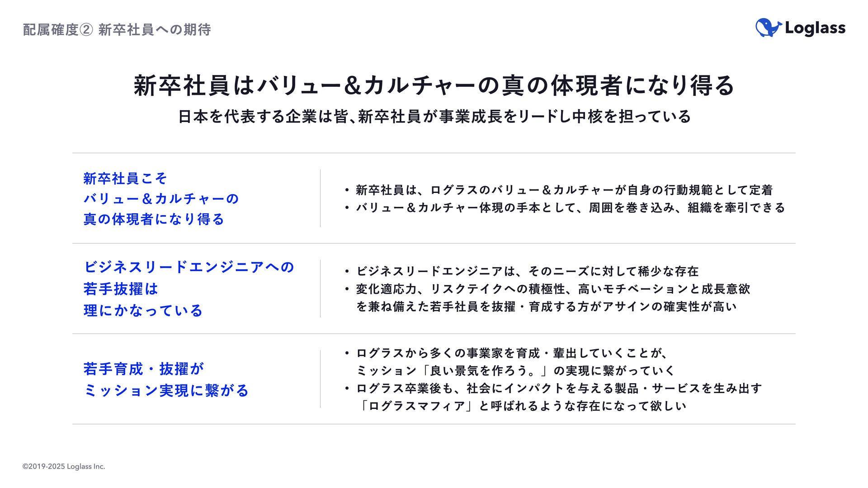Select the slide header 配属確度② 新卒社員への期待
Viewport: 868px width, 488px height.
coord(117,30)
